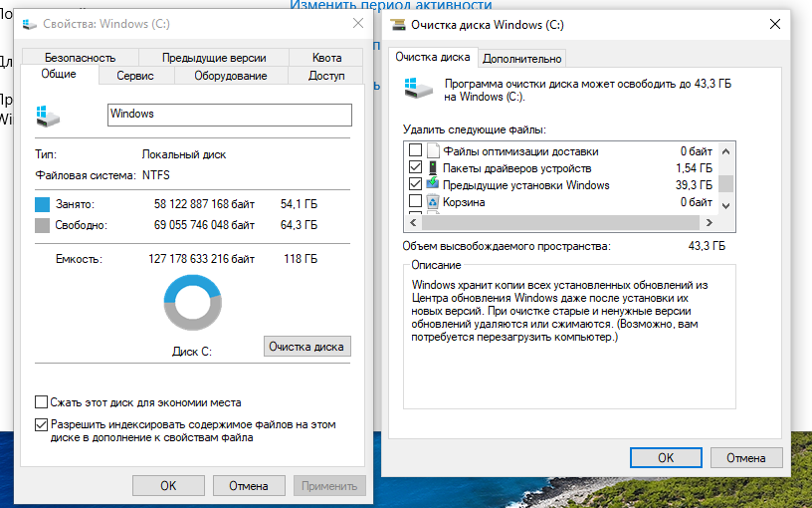Click Отмена in the Disk Cleanup window

tap(746, 458)
